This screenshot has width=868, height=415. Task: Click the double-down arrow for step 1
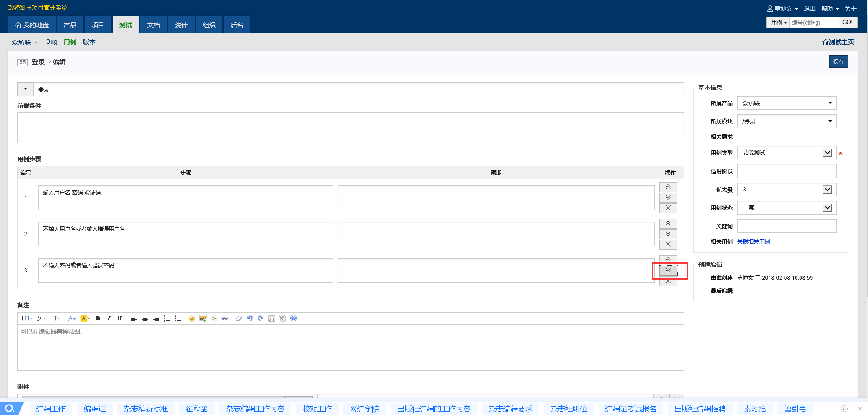(668, 197)
